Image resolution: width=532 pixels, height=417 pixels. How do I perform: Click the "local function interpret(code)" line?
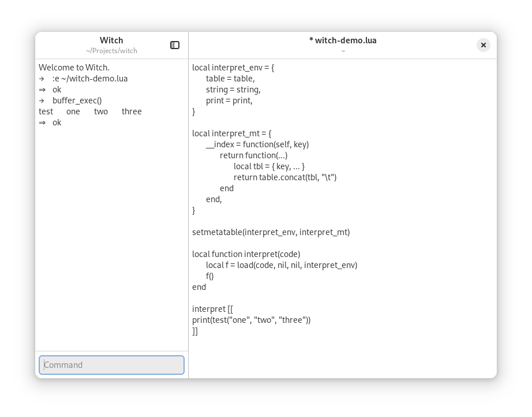point(246,254)
